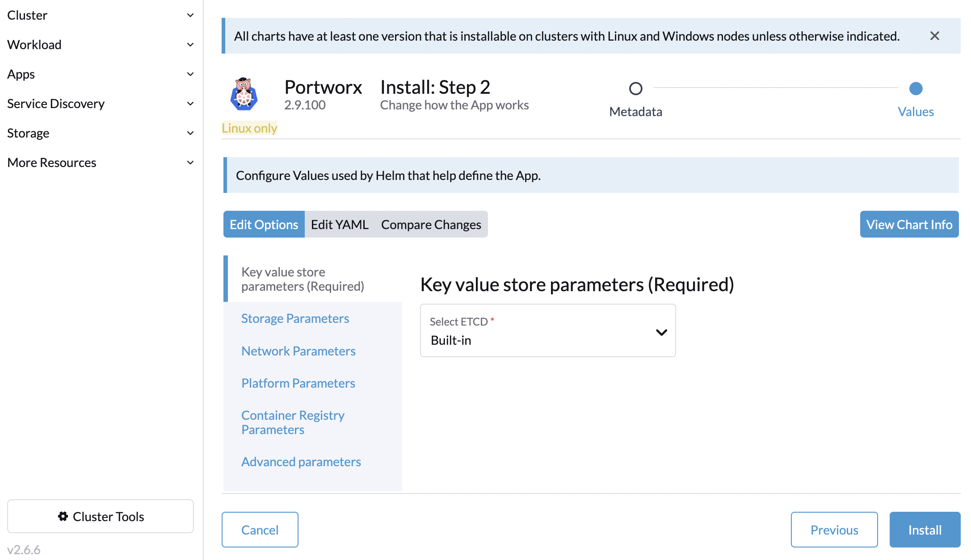
Task: Click the Cancel button
Action: point(260,530)
